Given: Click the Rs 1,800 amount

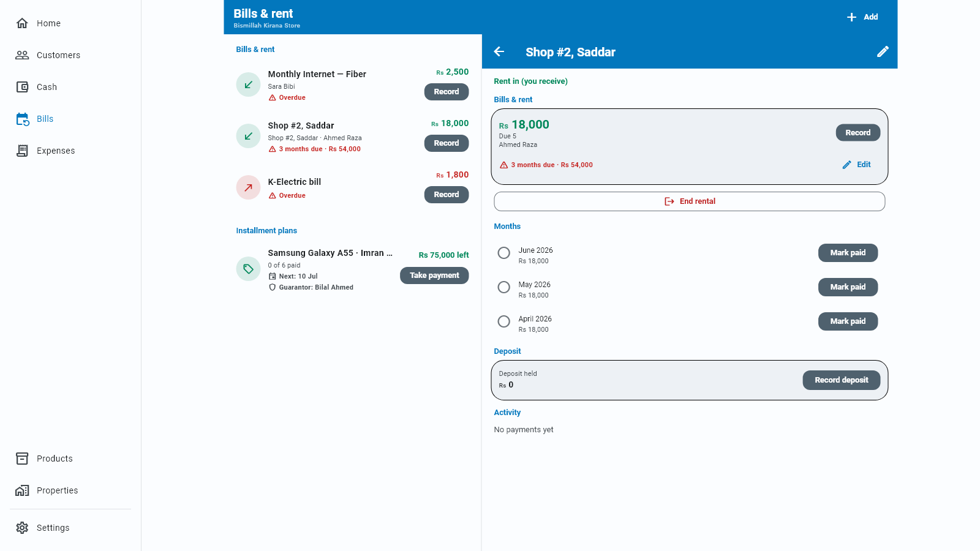Looking at the screenshot, I should tap(453, 175).
